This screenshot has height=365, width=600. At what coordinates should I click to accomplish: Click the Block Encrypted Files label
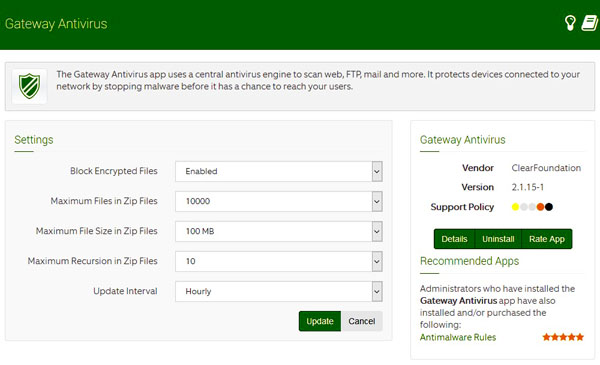tap(114, 171)
